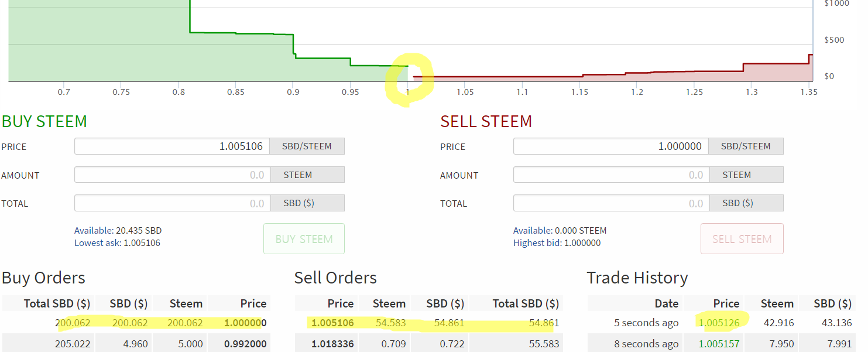Click the Buy Steem total SBD field
Image resolution: width=868 pixels, height=352 pixels.
coord(171,203)
